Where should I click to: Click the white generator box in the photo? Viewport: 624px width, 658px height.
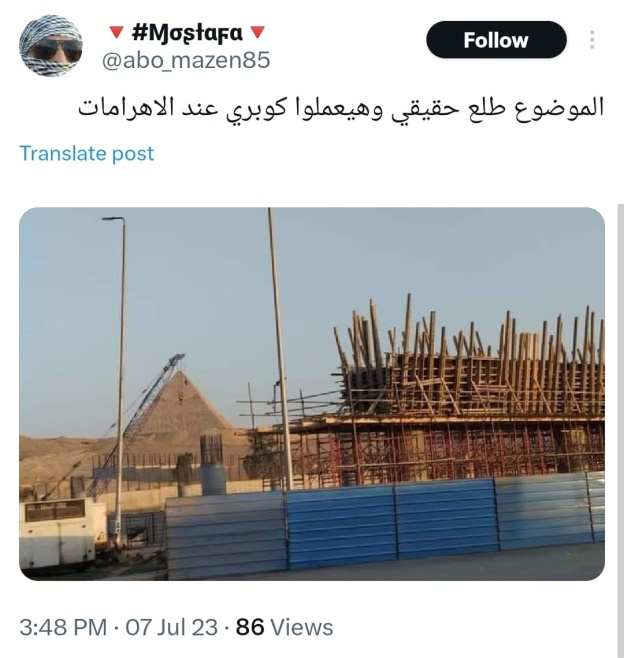coord(61,533)
